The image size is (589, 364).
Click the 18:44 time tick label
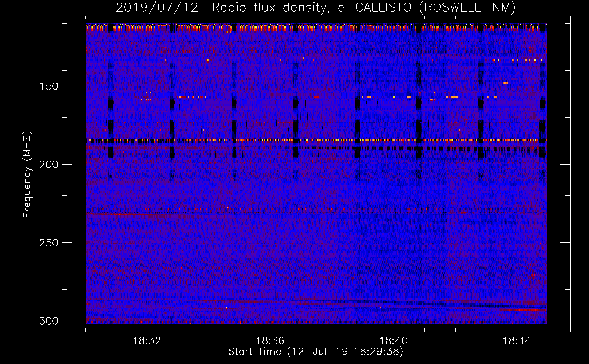(x=517, y=341)
